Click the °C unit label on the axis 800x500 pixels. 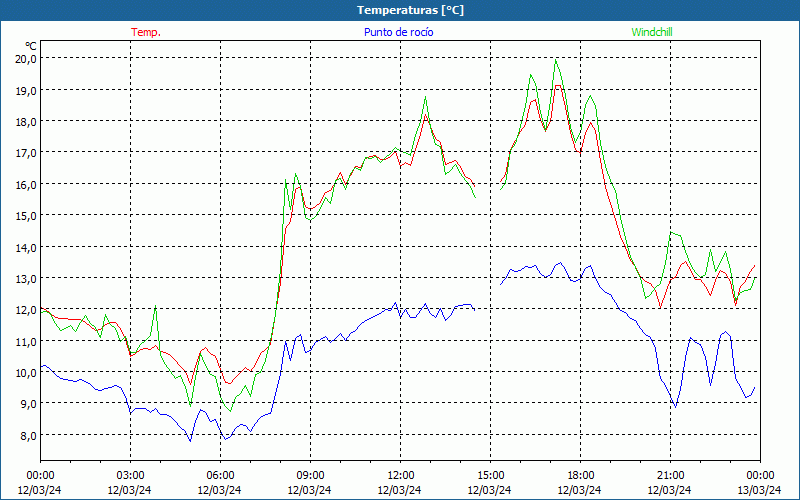point(31,46)
